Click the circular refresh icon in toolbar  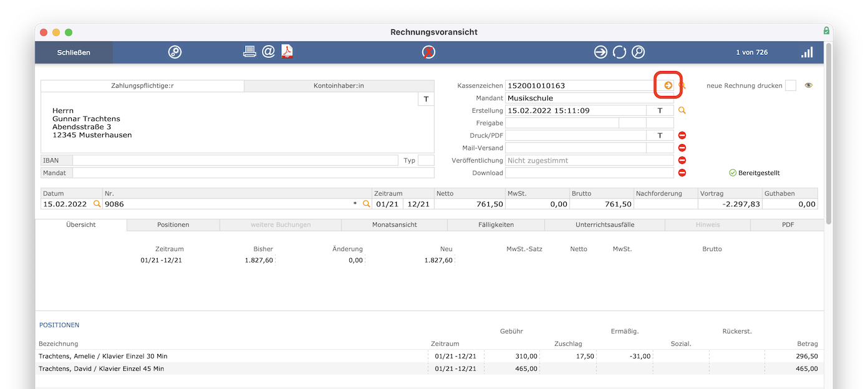tap(619, 52)
